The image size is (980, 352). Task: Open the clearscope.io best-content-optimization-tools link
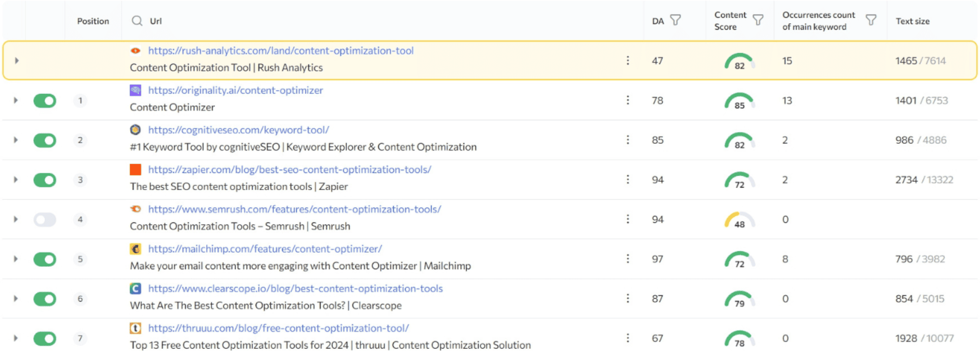[x=295, y=288]
